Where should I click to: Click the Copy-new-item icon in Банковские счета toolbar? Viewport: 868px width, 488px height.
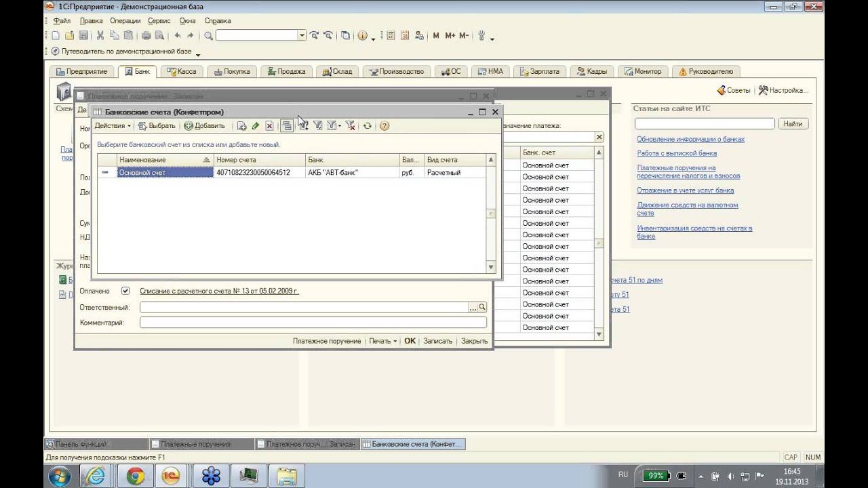point(241,125)
